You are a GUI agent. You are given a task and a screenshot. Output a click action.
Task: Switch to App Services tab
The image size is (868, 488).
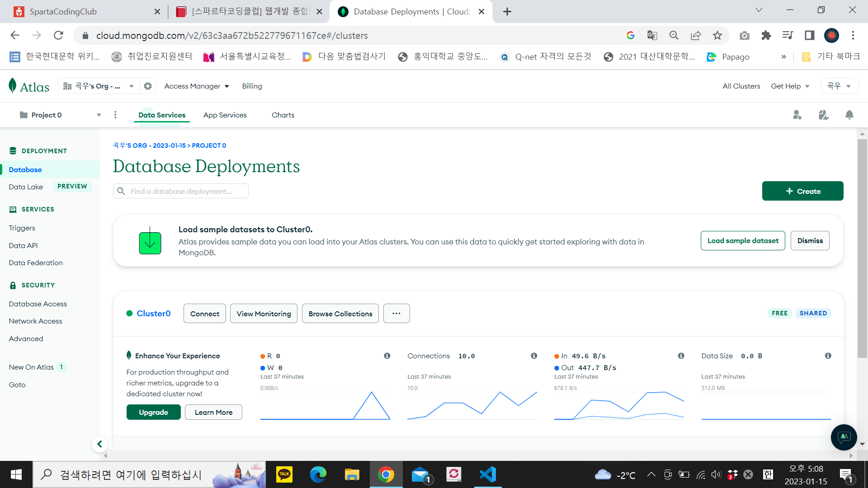click(225, 115)
